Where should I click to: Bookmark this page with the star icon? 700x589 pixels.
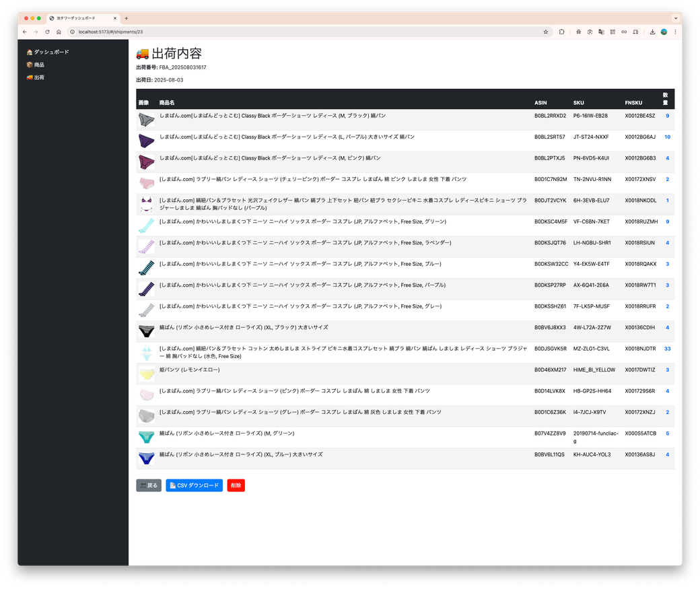pyautogui.click(x=546, y=32)
